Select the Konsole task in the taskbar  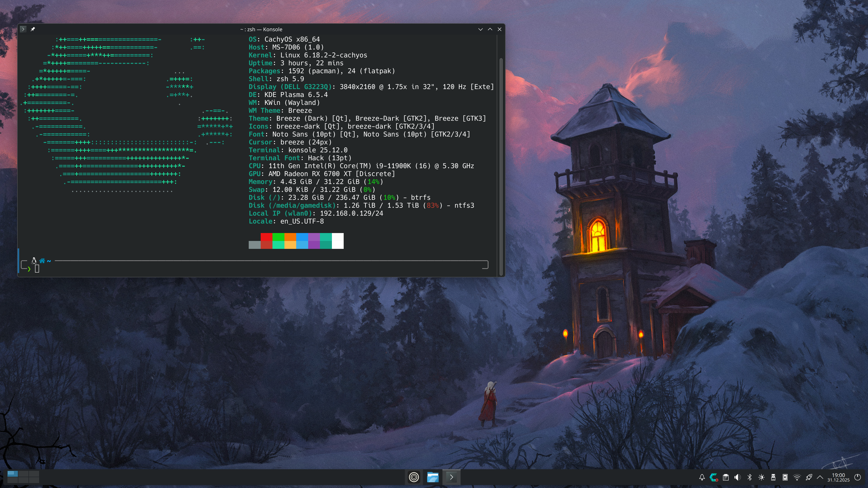click(x=452, y=477)
